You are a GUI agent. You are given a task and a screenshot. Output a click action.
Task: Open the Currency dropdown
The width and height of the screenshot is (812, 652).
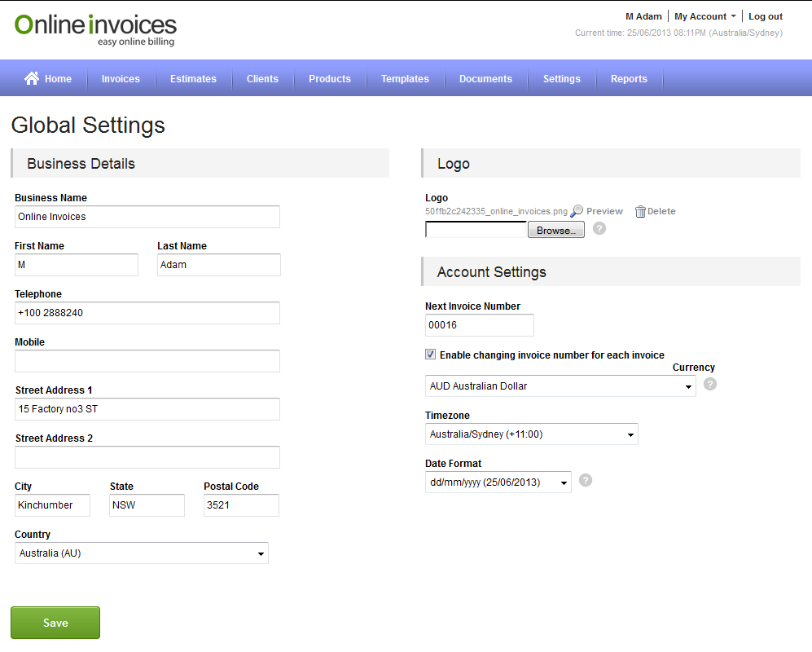pos(560,386)
